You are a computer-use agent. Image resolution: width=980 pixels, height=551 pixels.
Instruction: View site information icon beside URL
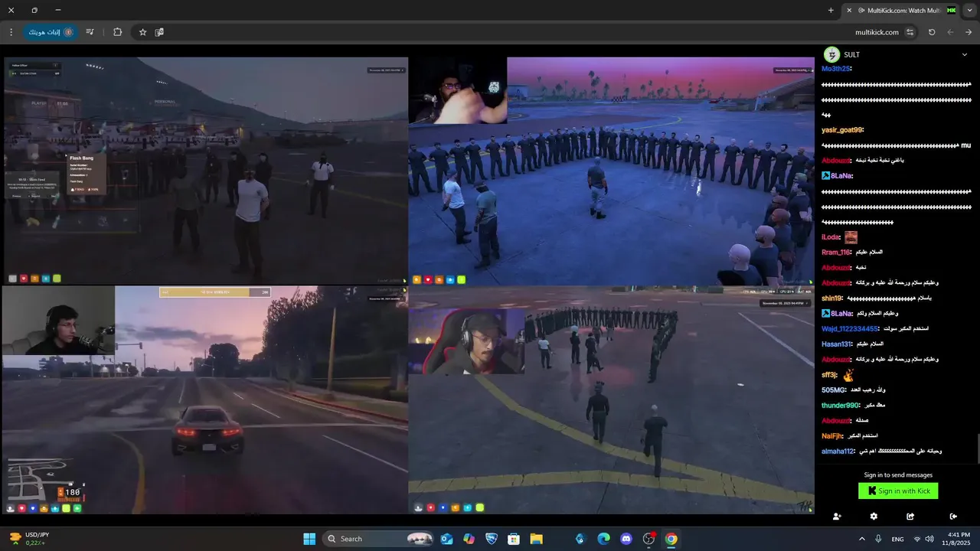(910, 32)
